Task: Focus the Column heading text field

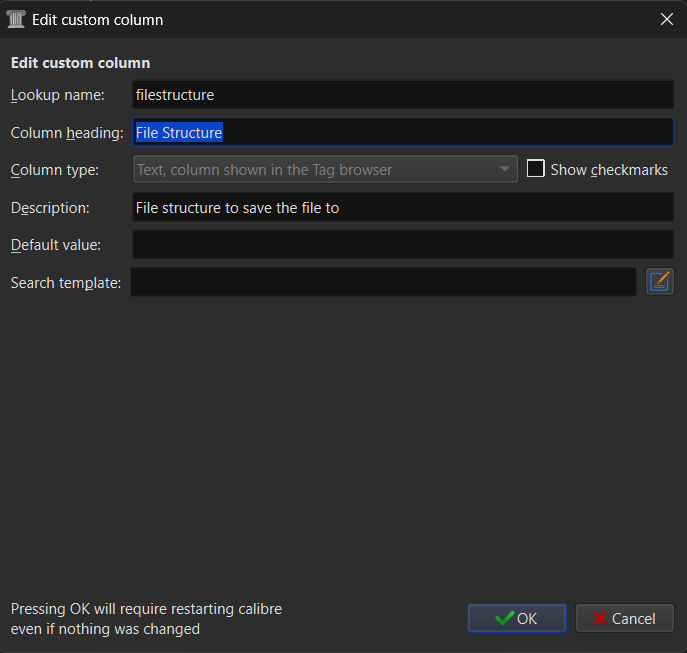Action: (403, 132)
